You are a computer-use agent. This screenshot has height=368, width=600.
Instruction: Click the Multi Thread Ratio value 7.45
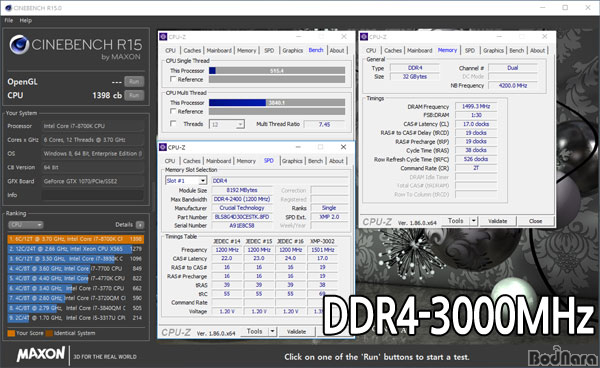coord(324,124)
